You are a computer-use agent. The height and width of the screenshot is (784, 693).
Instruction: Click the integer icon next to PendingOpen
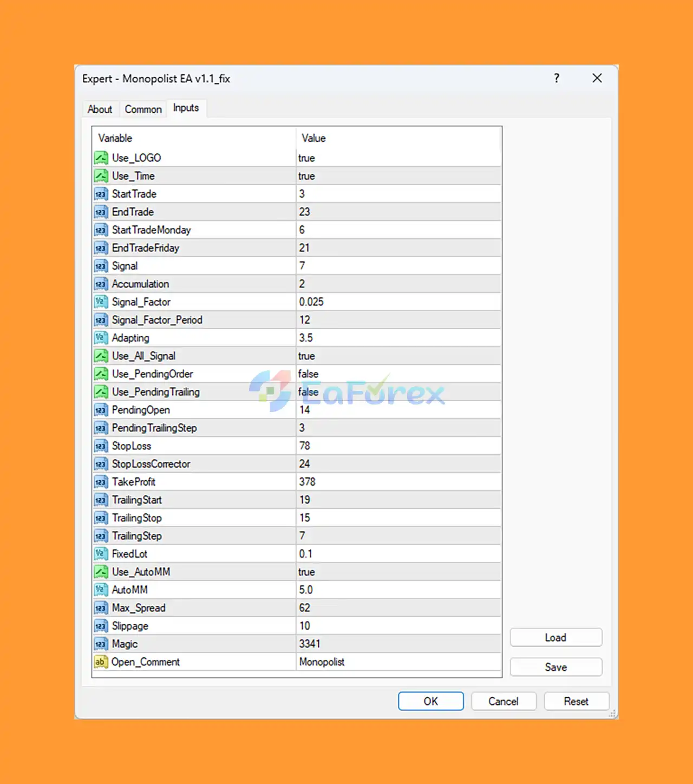101,410
